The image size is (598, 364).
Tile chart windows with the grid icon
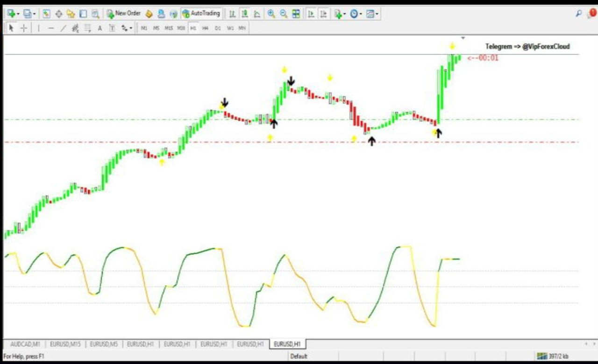pyautogui.click(x=296, y=14)
